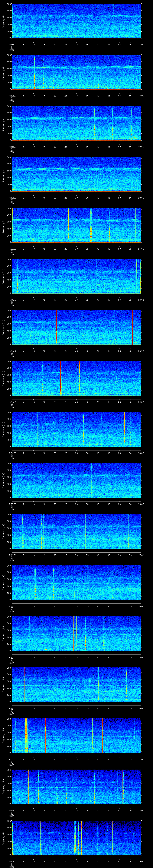This screenshot has width=153, height=868.
Task: Click the '17:19:00' start time label
Action: coord(12,197)
